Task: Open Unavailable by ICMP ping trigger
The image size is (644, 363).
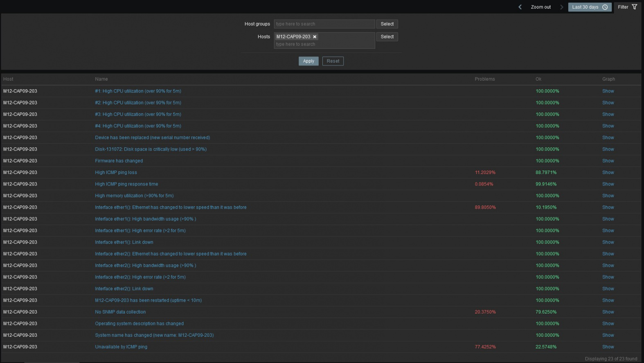Action: [121, 347]
